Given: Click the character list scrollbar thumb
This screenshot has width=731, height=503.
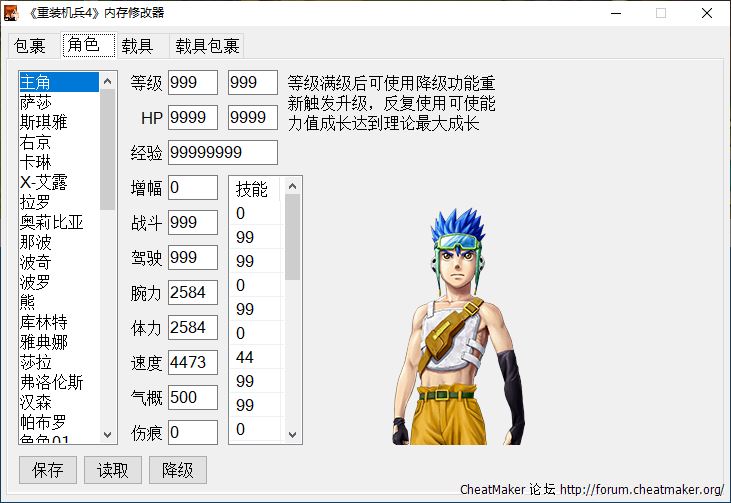Looking at the screenshot, I should click(107, 150).
